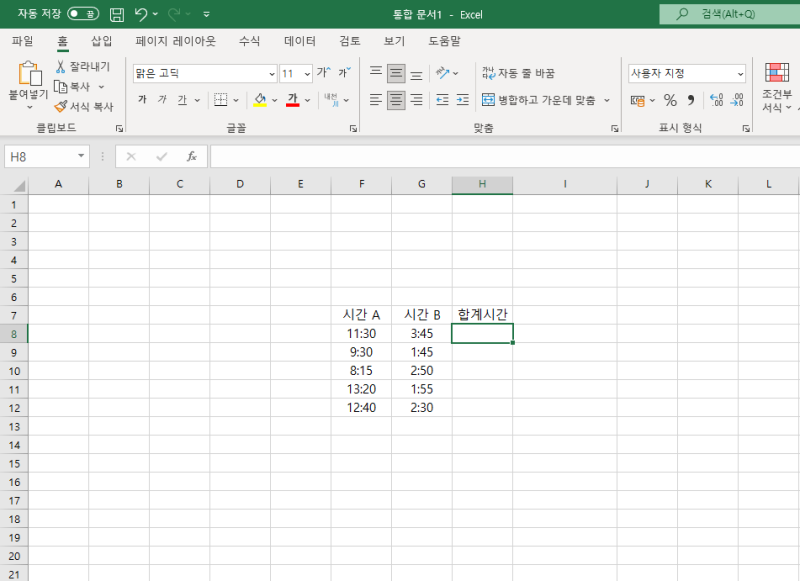This screenshot has height=581, width=800.
Task: Select cell containing 13:20
Action: pyautogui.click(x=361, y=389)
